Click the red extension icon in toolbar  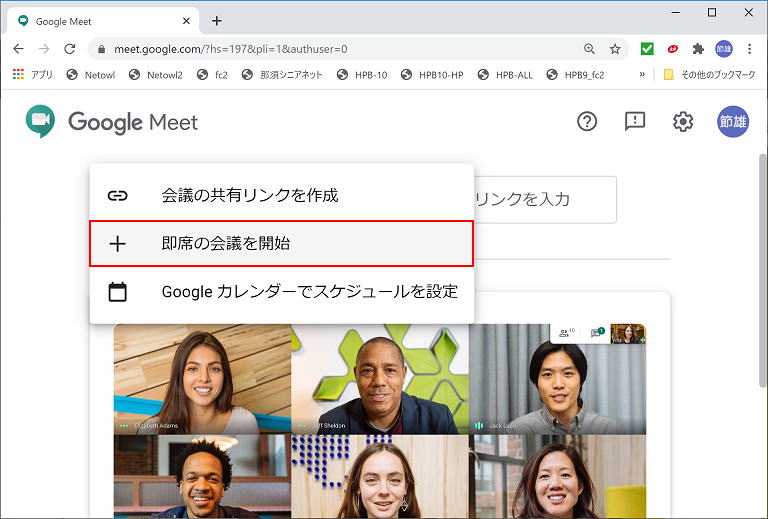pyautogui.click(x=672, y=48)
